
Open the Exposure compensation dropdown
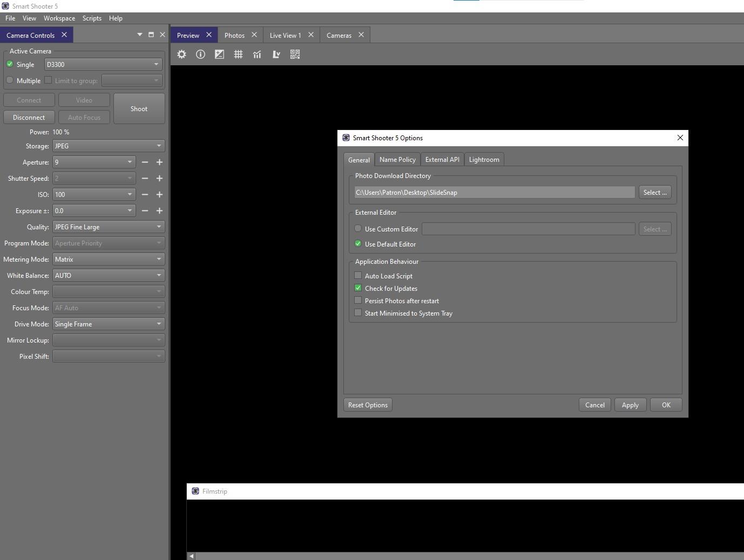tap(94, 211)
